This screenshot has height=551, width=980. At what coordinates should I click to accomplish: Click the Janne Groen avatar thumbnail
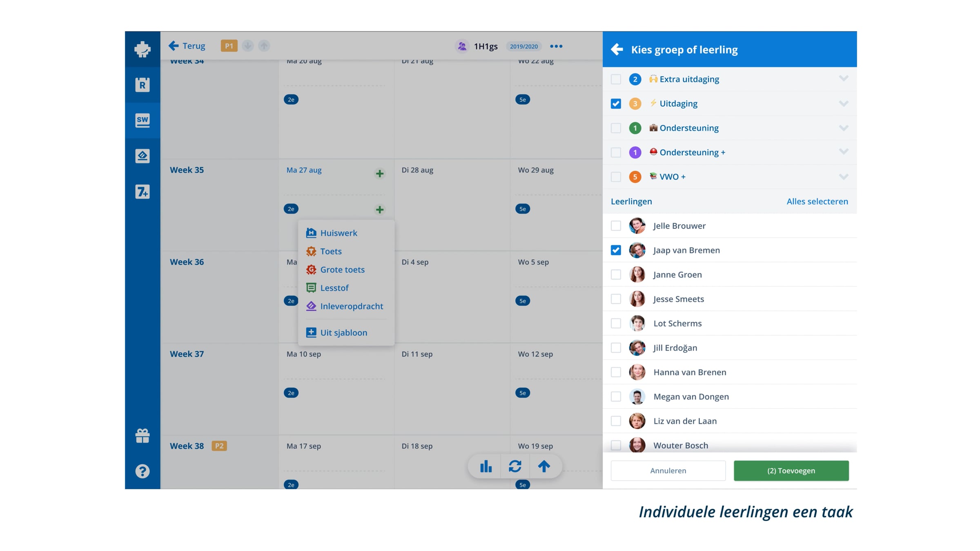pyautogui.click(x=637, y=275)
